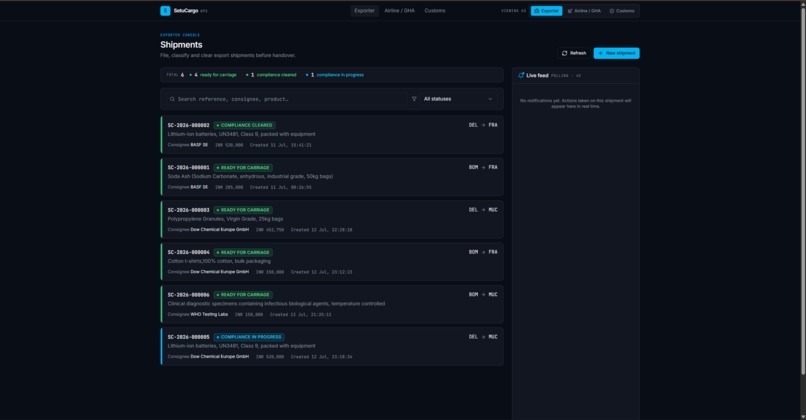Click the SetuCargo brand name
The image size is (806, 420).
coord(186,11)
